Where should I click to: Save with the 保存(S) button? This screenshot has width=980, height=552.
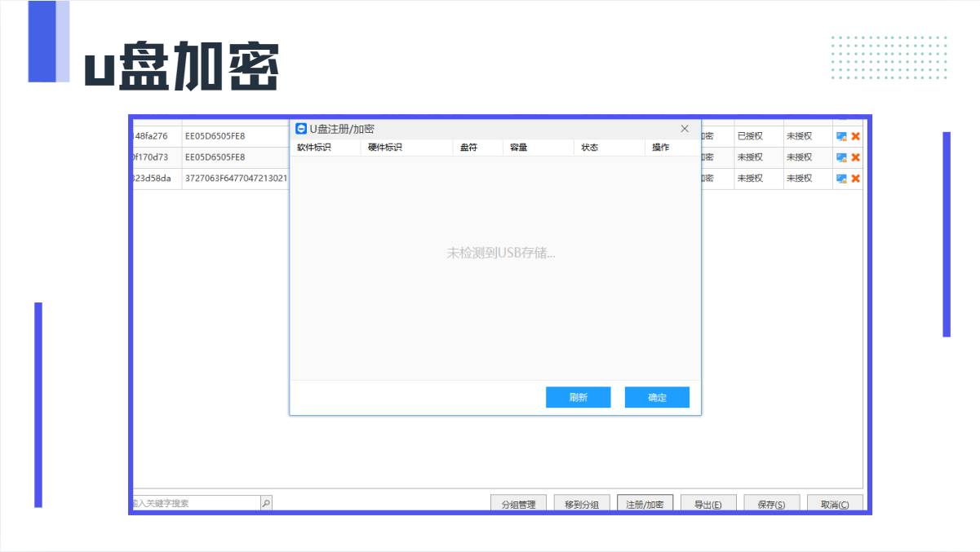click(x=771, y=504)
